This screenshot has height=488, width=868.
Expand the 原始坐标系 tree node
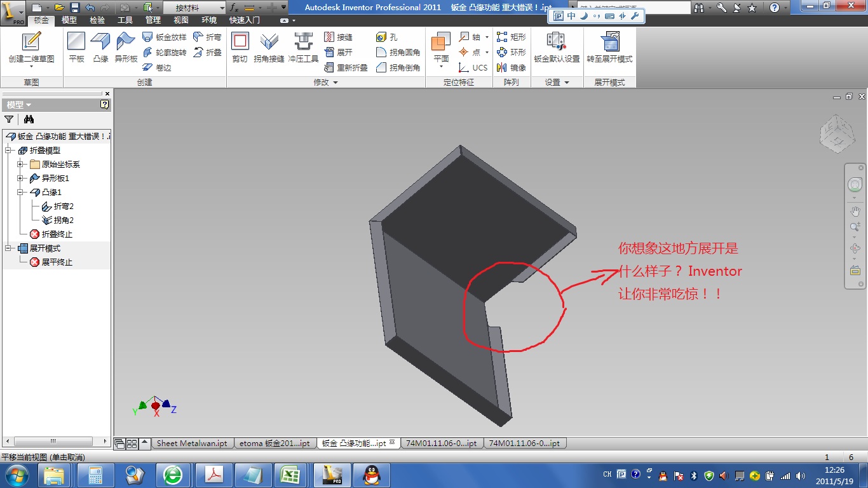[x=20, y=165]
